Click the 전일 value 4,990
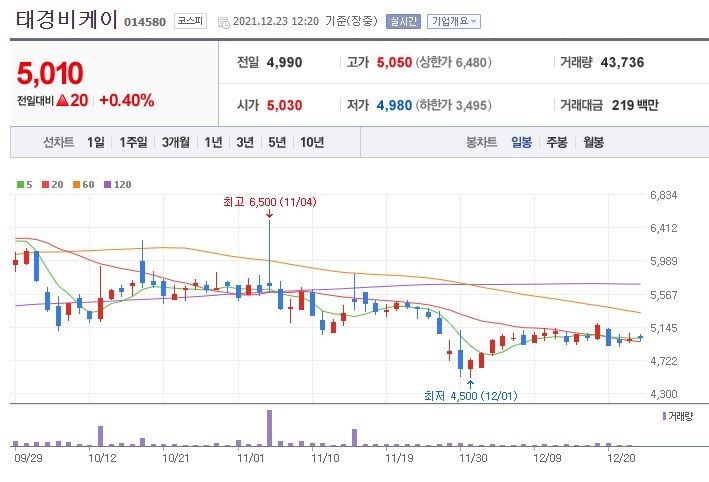709x482 pixels. click(x=284, y=62)
